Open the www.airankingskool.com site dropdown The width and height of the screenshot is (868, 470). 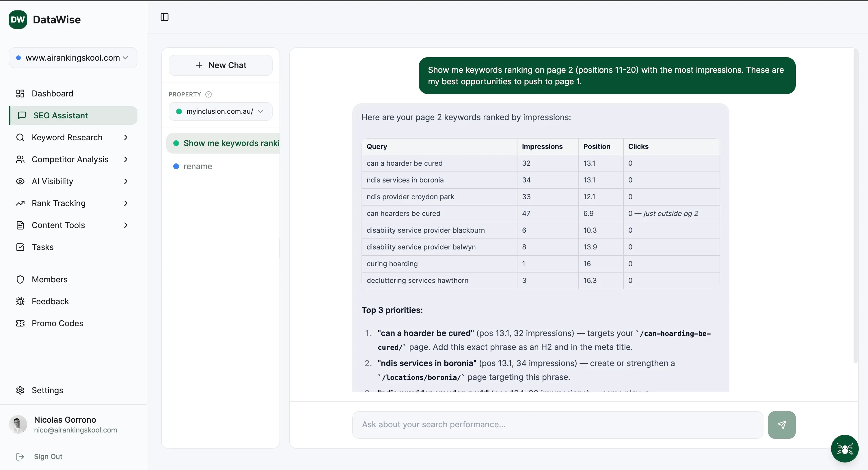coord(126,58)
